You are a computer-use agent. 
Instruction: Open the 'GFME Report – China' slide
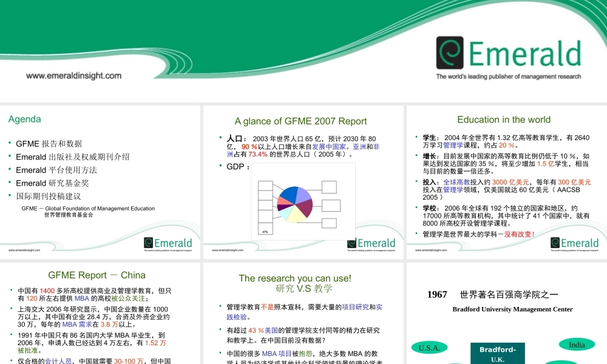100,313
